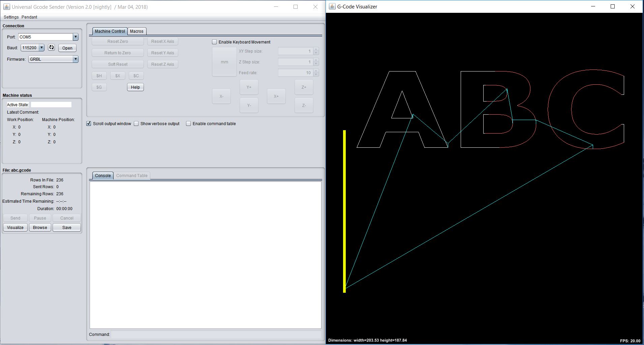Close the G-Code Visualizer window
This screenshot has width=644, height=345.
(x=632, y=6)
